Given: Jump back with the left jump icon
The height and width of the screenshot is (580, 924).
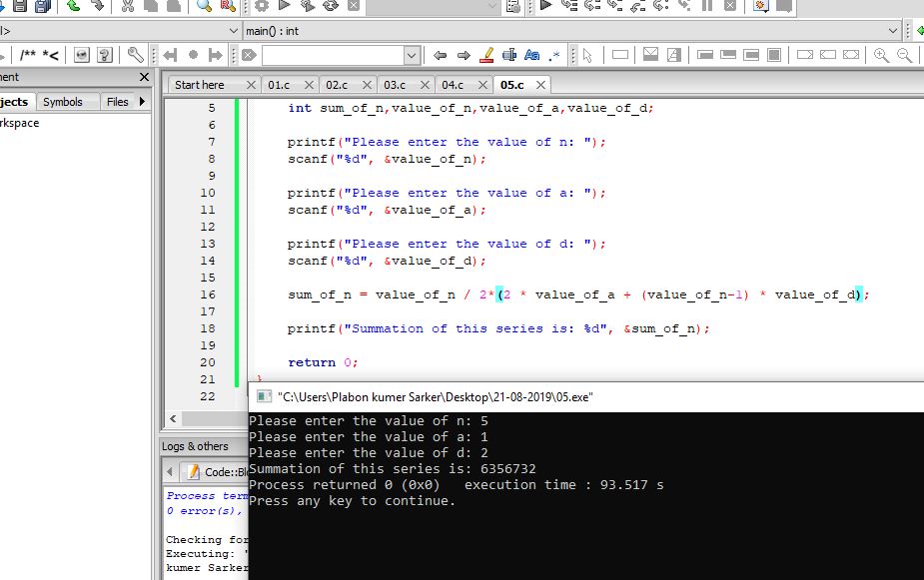Looking at the screenshot, I should pos(170,55).
